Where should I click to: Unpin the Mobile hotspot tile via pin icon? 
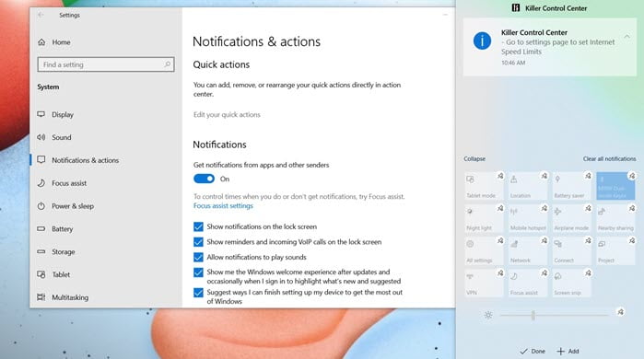[x=544, y=208]
